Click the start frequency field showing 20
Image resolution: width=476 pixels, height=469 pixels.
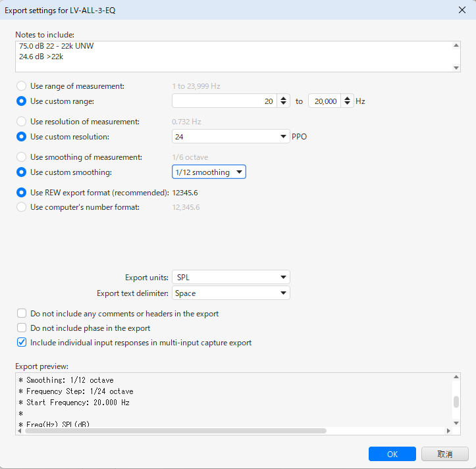pyautogui.click(x=225, y=101)
